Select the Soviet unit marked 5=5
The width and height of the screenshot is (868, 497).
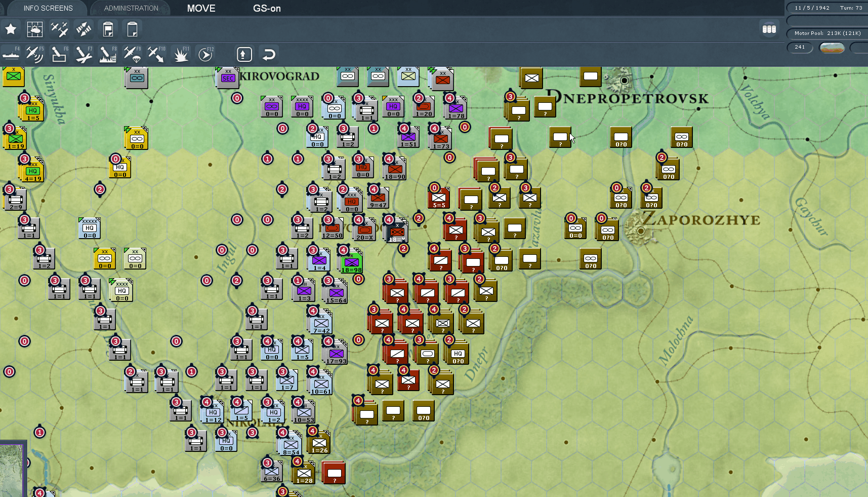click(439, 198)
